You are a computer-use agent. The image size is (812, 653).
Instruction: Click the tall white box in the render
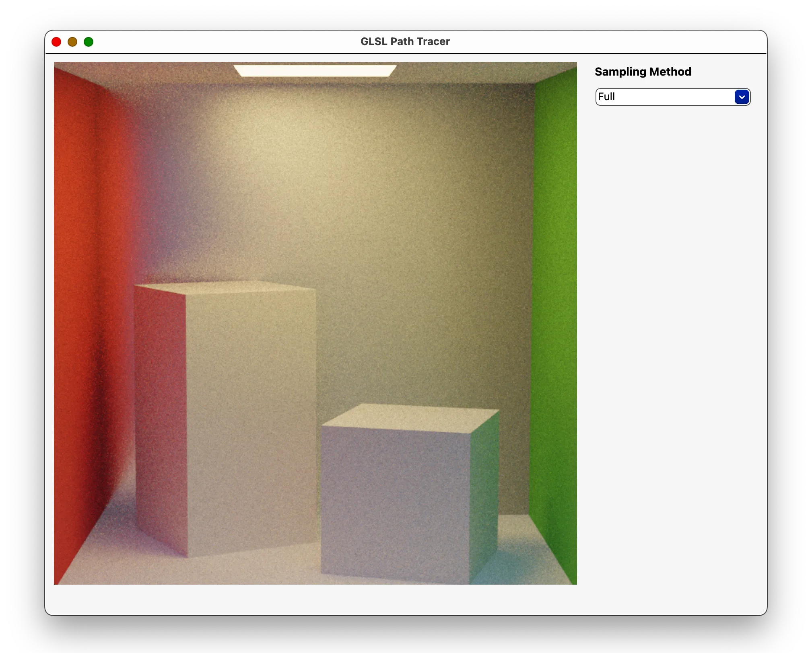(249, 402)
